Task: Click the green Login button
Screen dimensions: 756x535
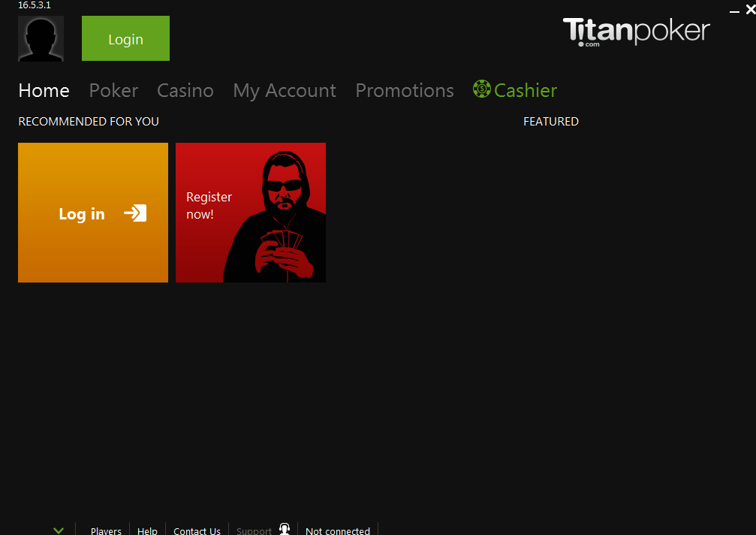Action: (125, 38)
